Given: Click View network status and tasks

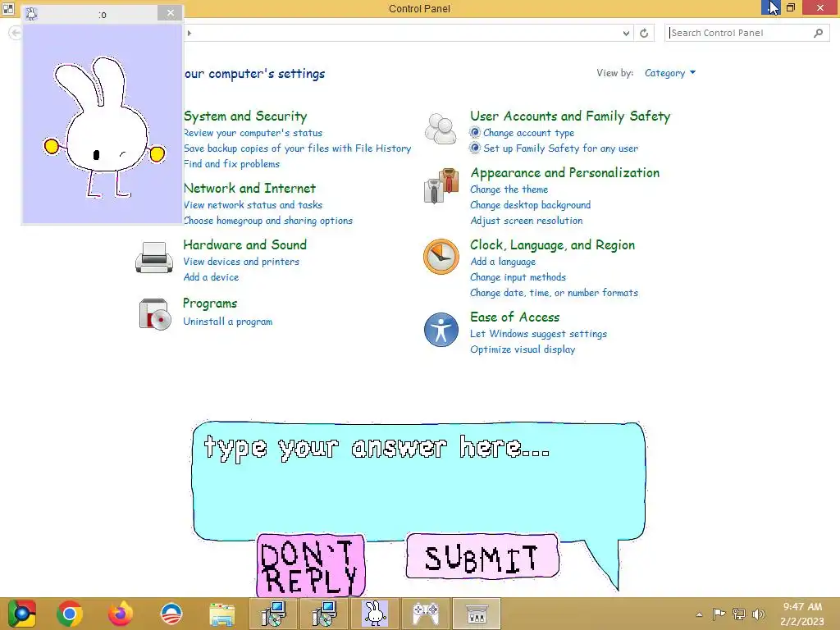Looking at the screenshot, I should (x=253, y=204).
